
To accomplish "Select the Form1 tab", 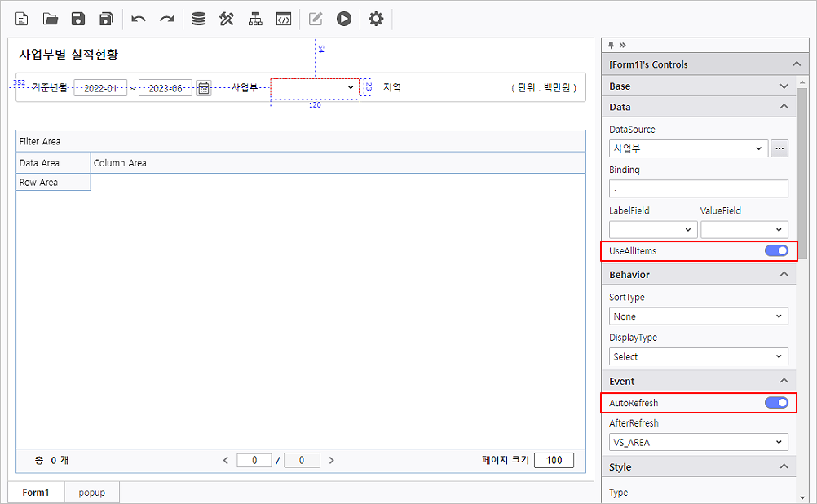I will (x=36, y=493).
